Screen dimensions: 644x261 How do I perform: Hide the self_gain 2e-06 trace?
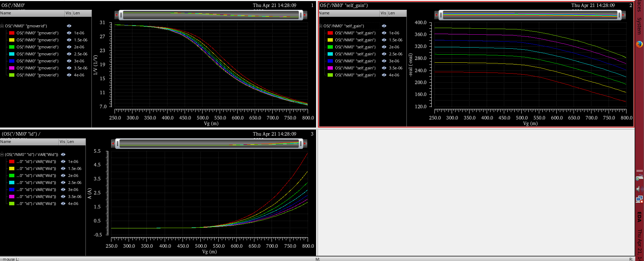pos(384,47)
